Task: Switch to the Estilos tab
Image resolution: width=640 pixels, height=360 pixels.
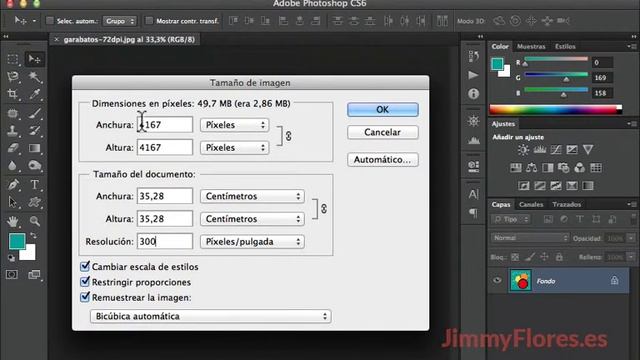Action: pos(565,47)
